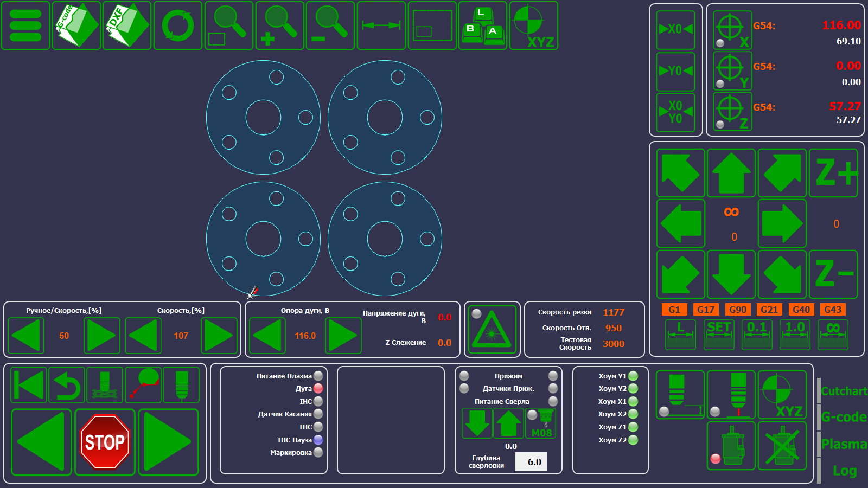Open the G-code file icon
The height and width of the screenshot is (488, 868).
coord(76,25)
